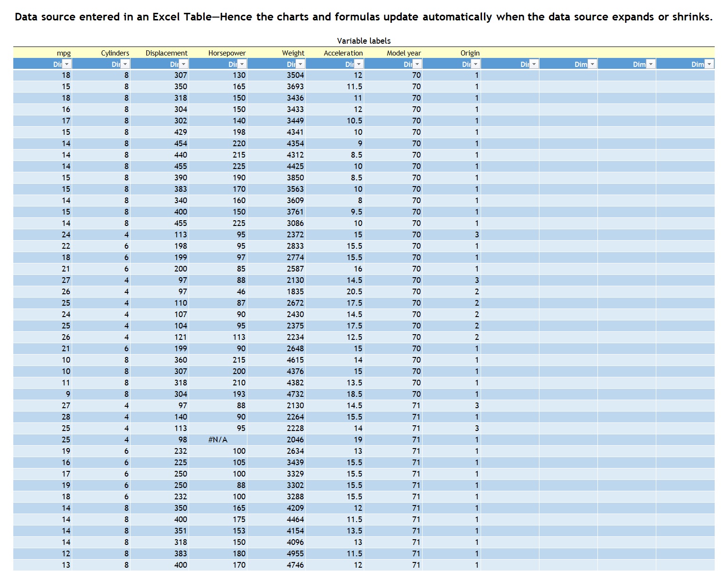
Task: Select the #N/A horsepower cell
Action: pyautogui.click(x=218, y=440)
